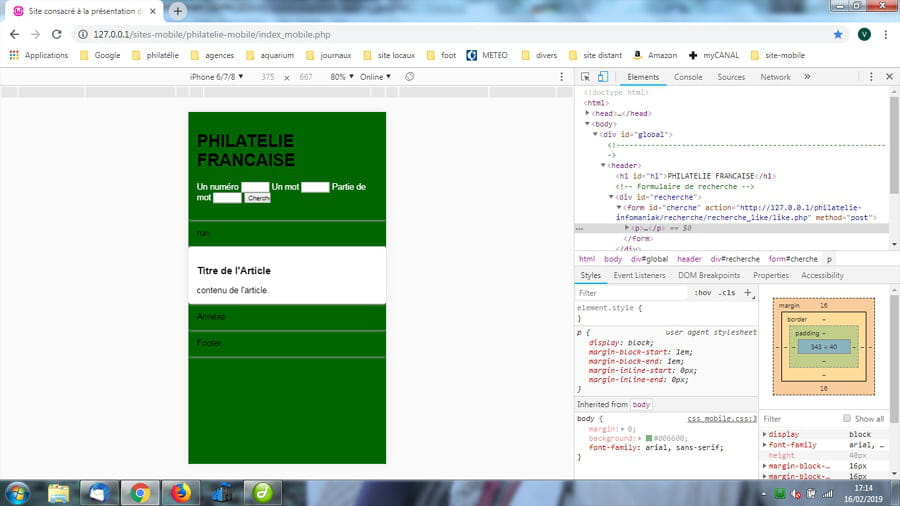Go forward to the next page
The height and width of the screenshot is (506, 900).
(x=36, y=34)
